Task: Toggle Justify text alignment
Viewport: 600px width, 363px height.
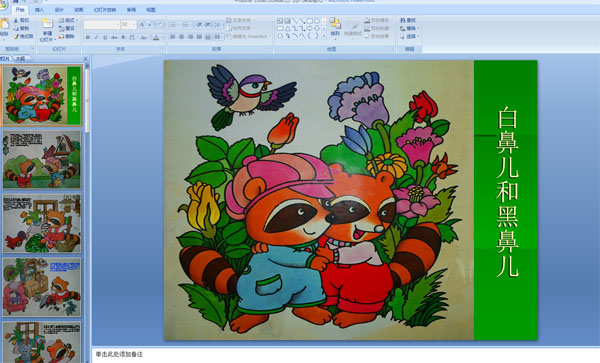Action: pyautogui.click(x=199, y=37)
